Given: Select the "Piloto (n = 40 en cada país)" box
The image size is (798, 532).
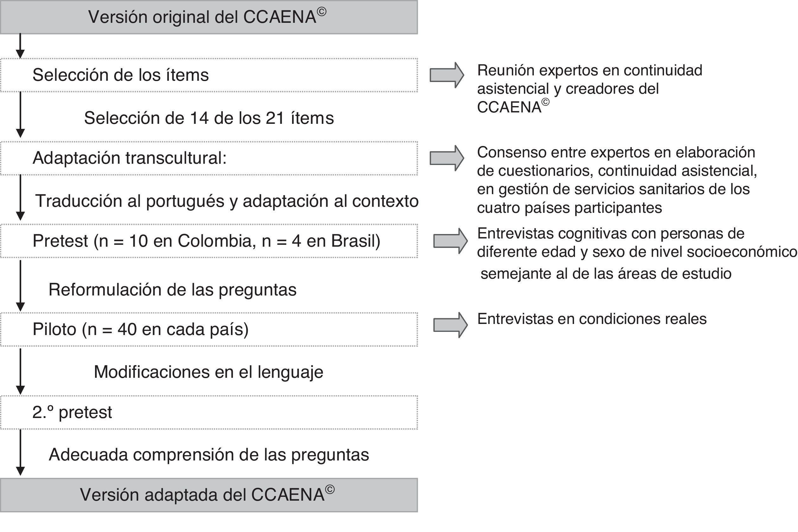Looking at the screenshot, I should (x=209, y=329).
